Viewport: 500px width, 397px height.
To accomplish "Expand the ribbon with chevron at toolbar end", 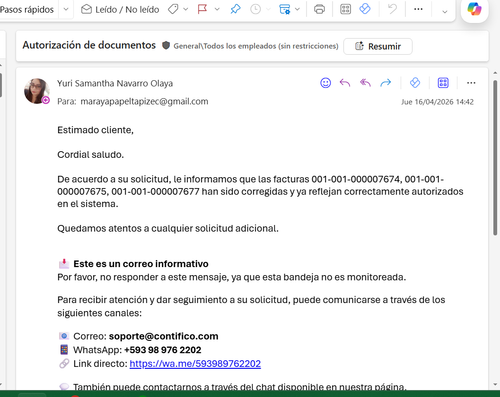I will (x=445, y=12).
